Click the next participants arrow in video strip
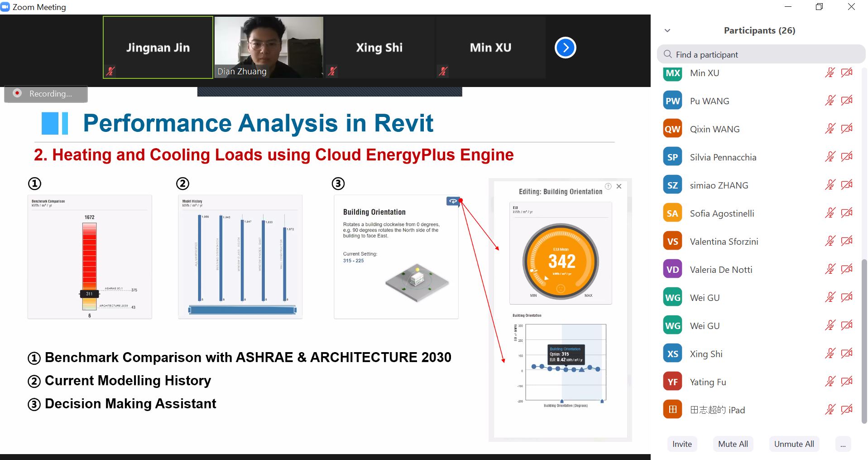 pos(565,48)
